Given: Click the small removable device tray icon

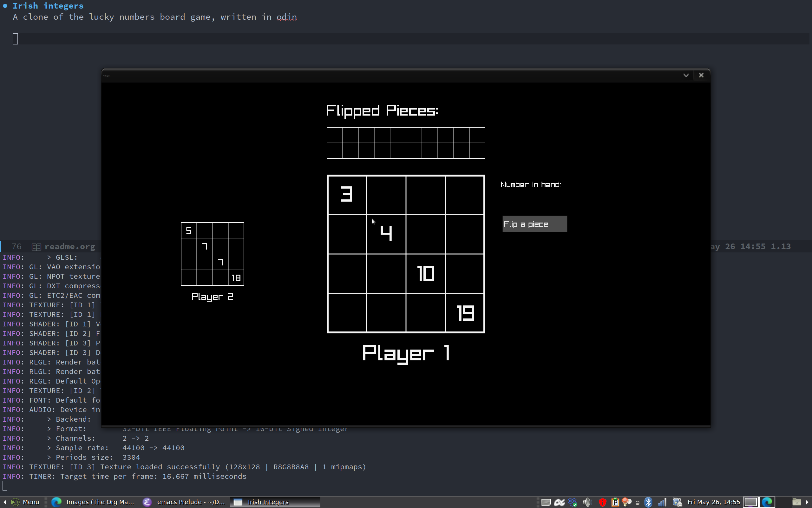Looking at the screenshot, I should pyautogui.click(x=638, y=503).
